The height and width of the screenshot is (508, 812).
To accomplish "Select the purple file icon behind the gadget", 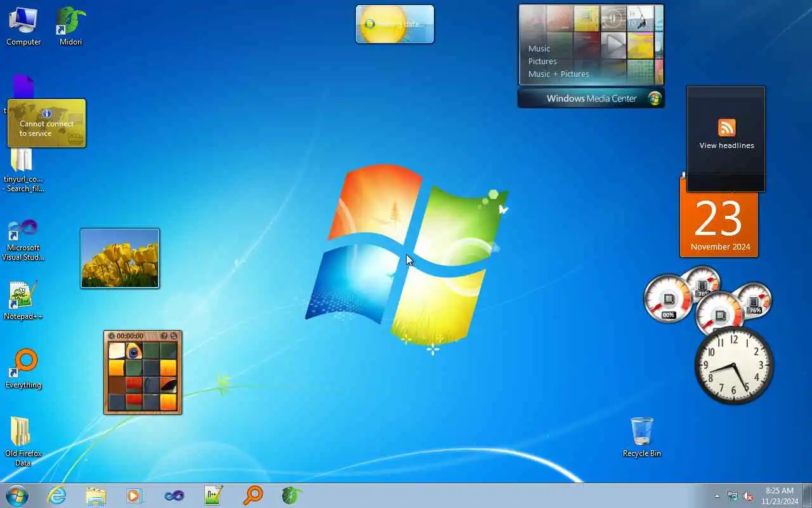I will (x=23, y=86).
